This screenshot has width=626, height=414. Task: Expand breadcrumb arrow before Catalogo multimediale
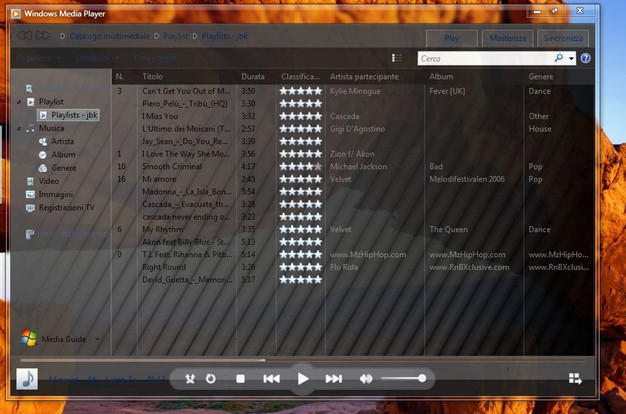pos(62,36)
